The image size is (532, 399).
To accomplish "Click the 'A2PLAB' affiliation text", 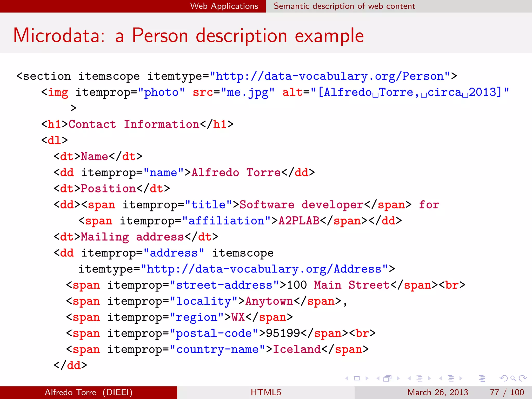I will pos(299,221).
